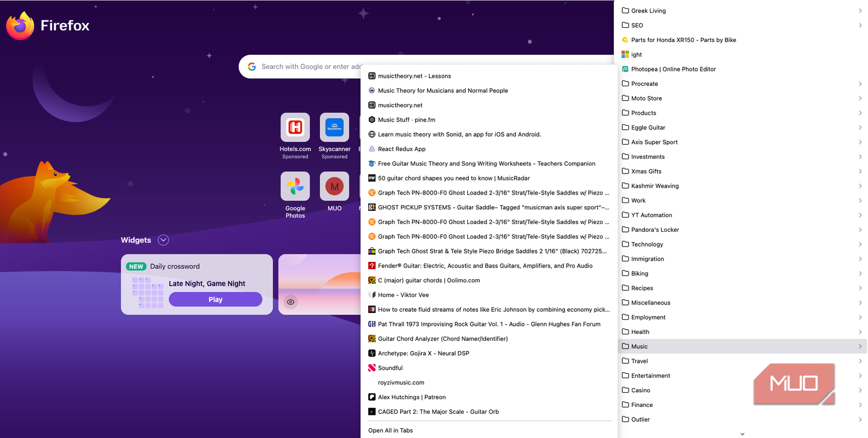Open the Technology bookmark folder
The image size is (868, 438).
pyautogui.click(x=742, y=244)
